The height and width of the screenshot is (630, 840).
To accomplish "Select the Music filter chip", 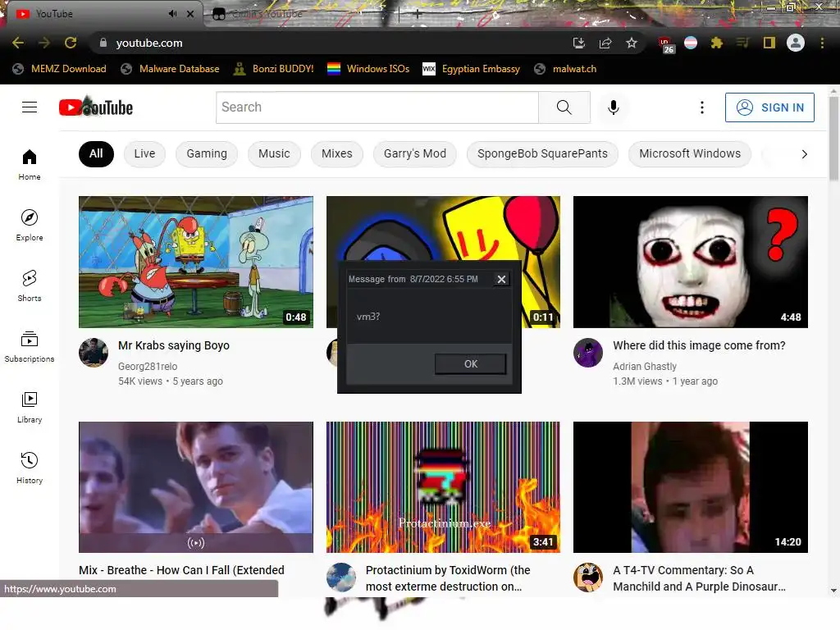I will coord(274,153).
